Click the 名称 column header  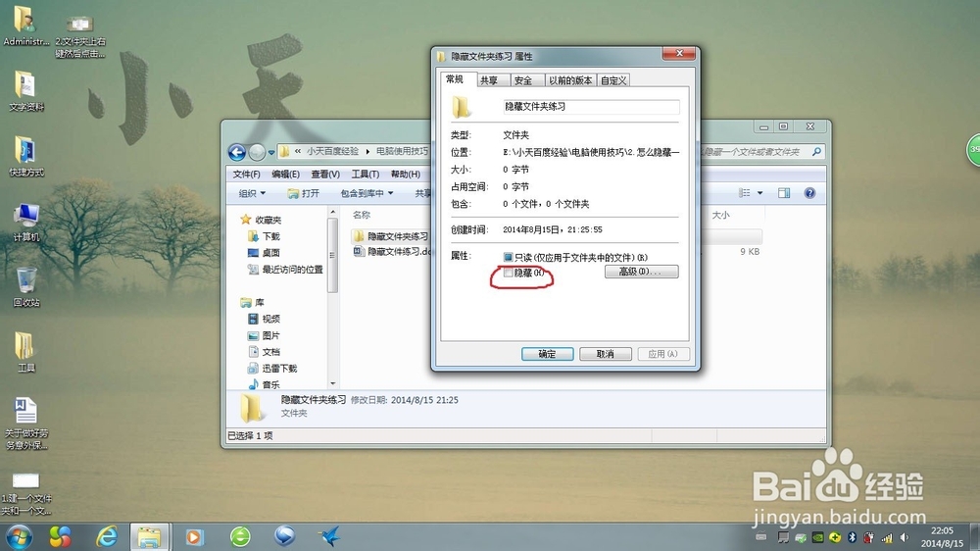[x=362, y=215]
